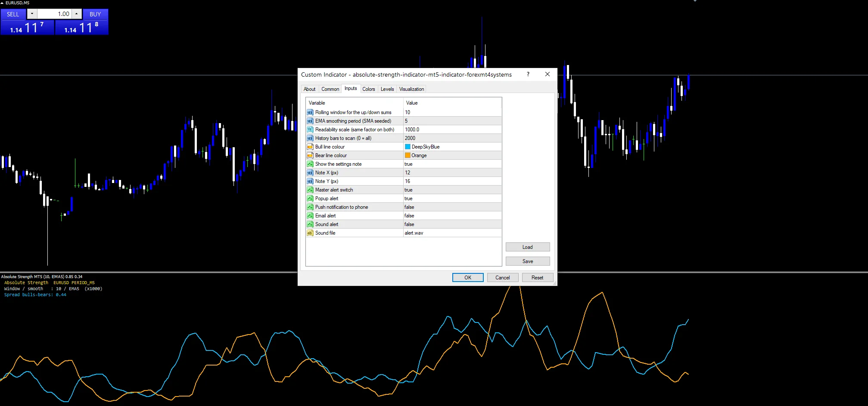Screen dimensions: 868x406
Task: Click the Reset button
Action: pyautogui.click(x=537, y=278)
